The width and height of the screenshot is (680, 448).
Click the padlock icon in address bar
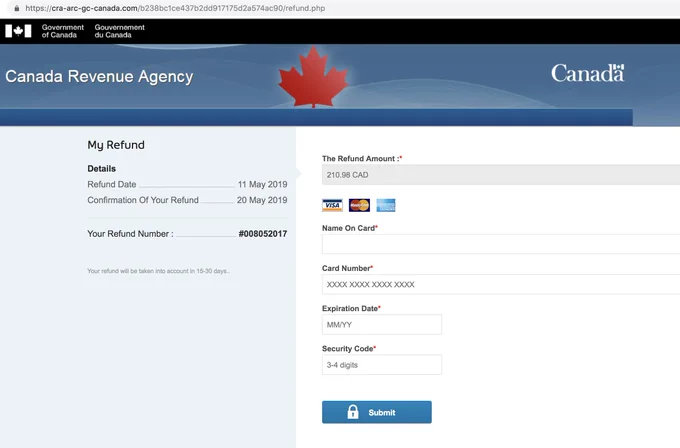pyautogui.click(x=17, y=8)
